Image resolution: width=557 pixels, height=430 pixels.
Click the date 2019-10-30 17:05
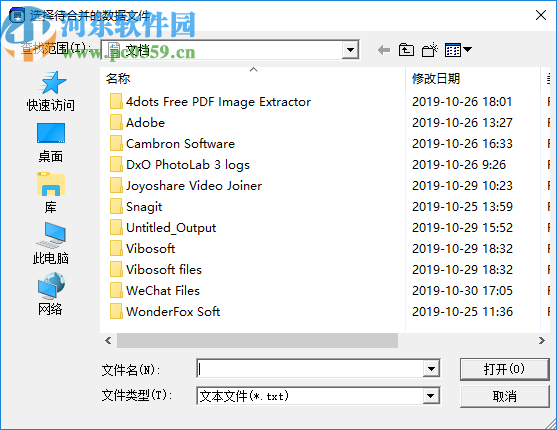pos(462,291)
